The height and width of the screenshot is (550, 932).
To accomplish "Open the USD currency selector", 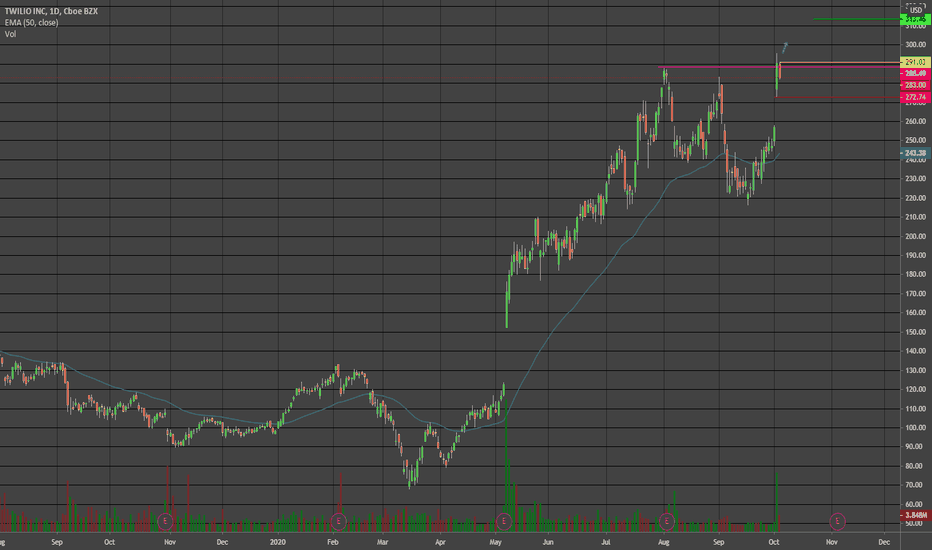I will tap(916, 10).
